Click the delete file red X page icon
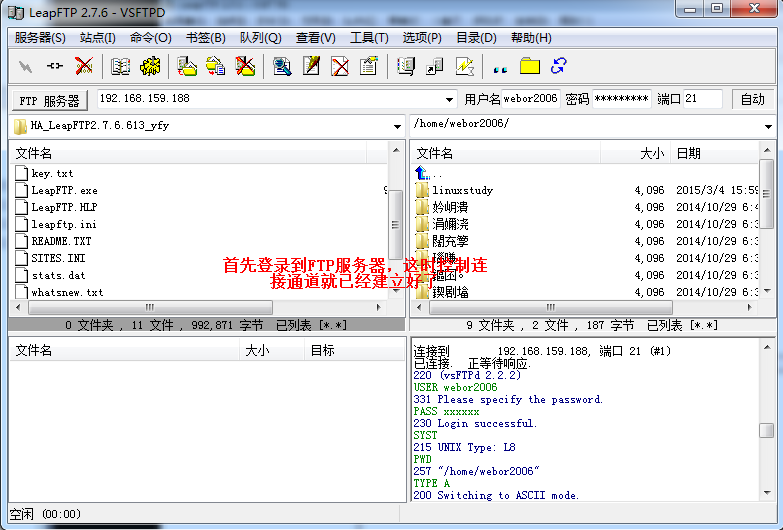This screenshot has width=783, height=530. 340,66
